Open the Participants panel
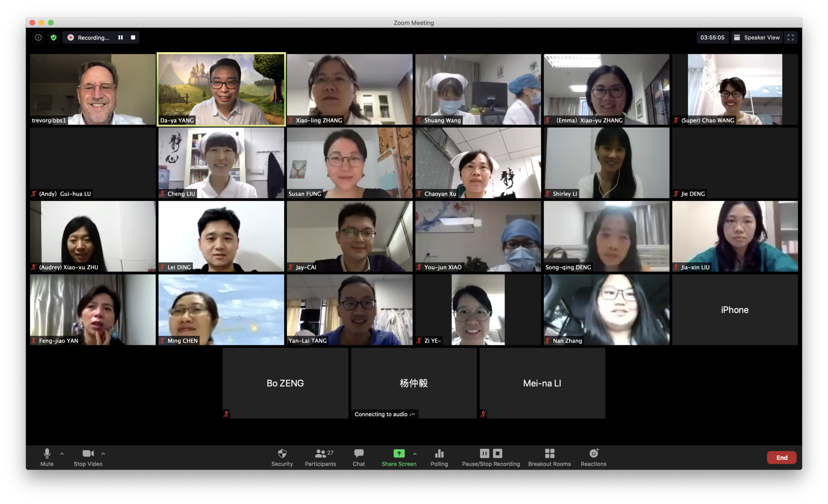The height and width of the screenshot is (504, 828). [x=320, y=457]
